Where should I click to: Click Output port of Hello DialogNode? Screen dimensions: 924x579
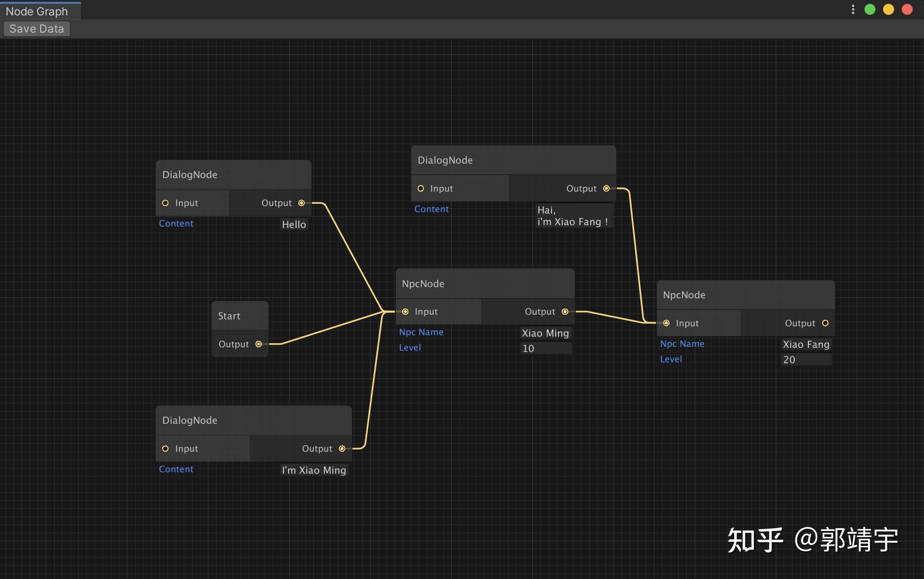click(x=302, y=203)
